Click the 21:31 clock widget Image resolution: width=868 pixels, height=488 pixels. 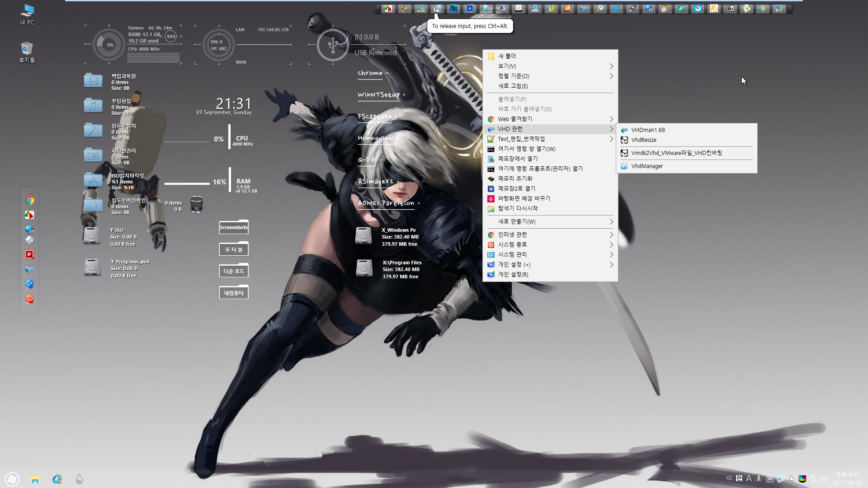pyautogui.click(x=233, y=104)
